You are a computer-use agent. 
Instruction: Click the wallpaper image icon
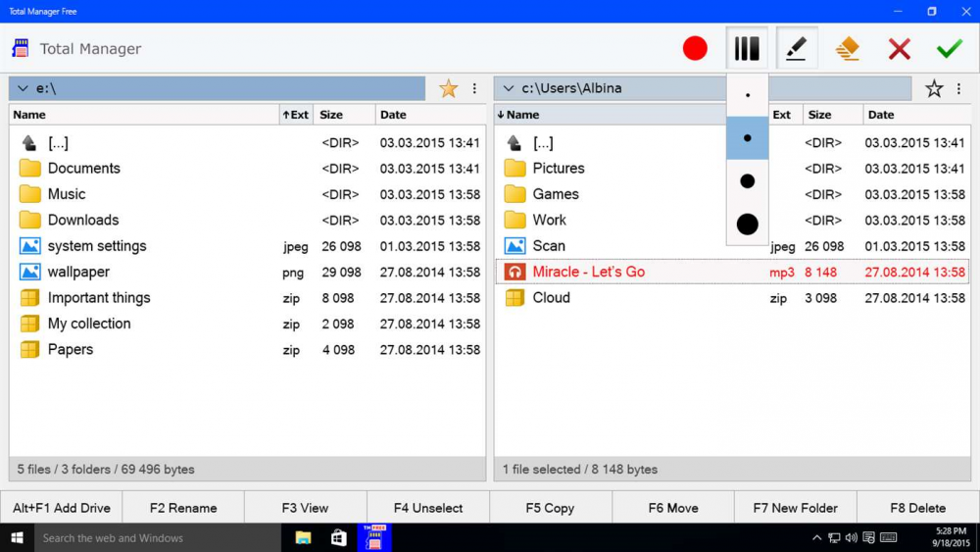click(29, 272)
